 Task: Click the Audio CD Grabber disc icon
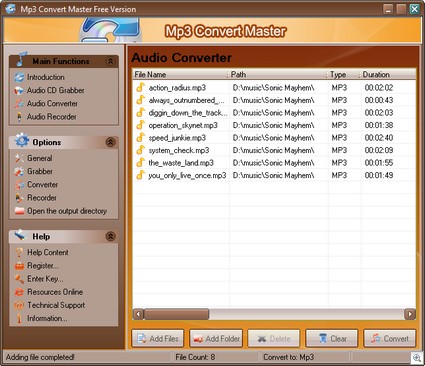19,91
